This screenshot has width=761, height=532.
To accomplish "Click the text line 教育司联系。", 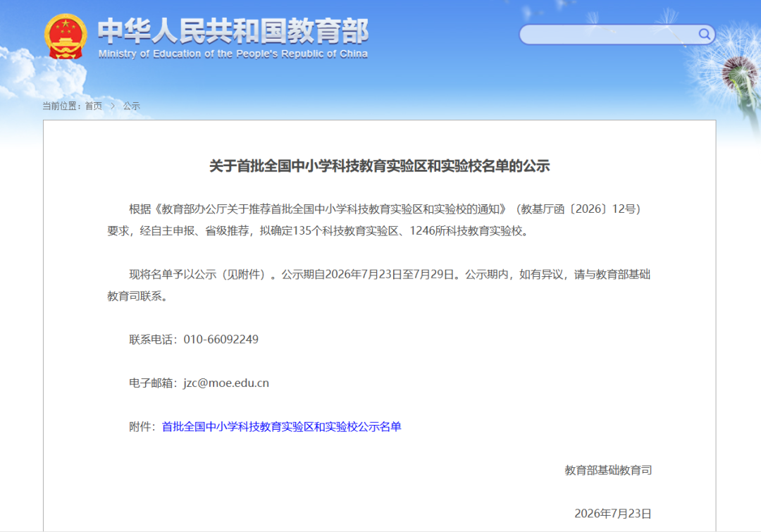I will click(x=137, y=296).
